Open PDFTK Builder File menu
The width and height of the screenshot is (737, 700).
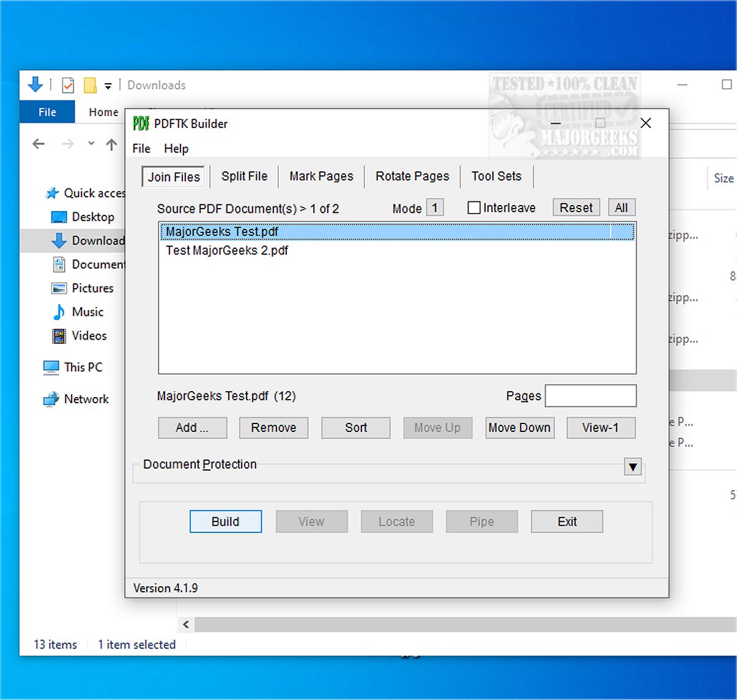[141, 149]
